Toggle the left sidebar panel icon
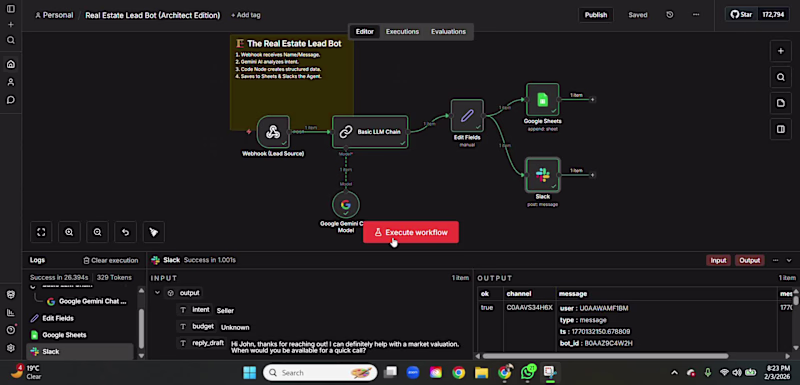 coord(11,9)
